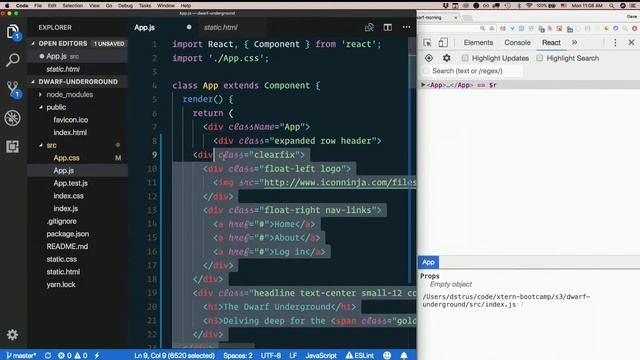Image resolution: width=640 pixels, height=360 pixels.
Task: Close the DevTools panel
Action: click(x=631, y=42)
